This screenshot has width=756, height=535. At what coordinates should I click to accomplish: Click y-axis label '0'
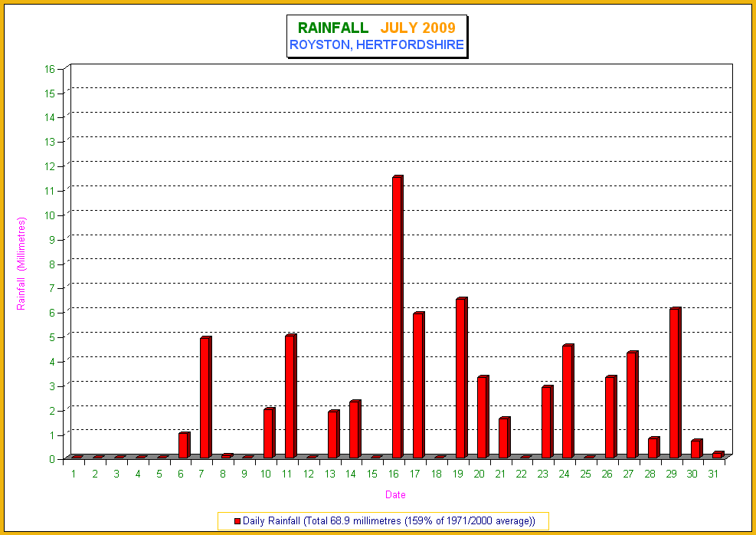point(53,459)
